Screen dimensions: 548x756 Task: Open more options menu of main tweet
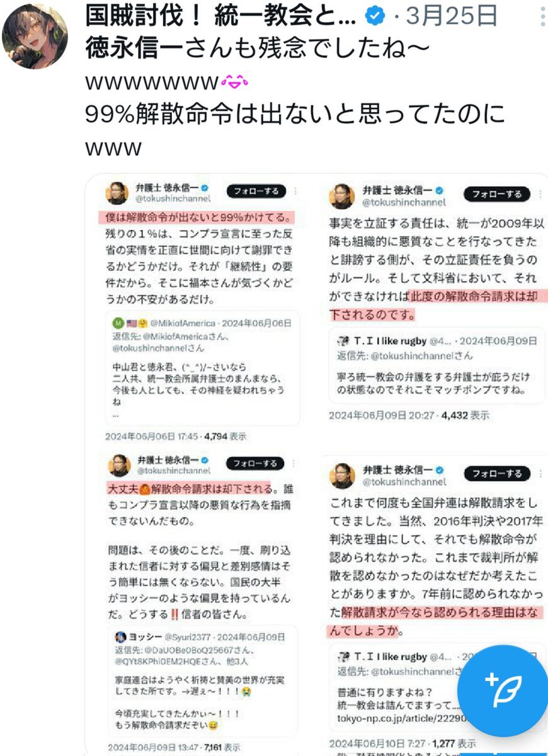coord(543,18)
